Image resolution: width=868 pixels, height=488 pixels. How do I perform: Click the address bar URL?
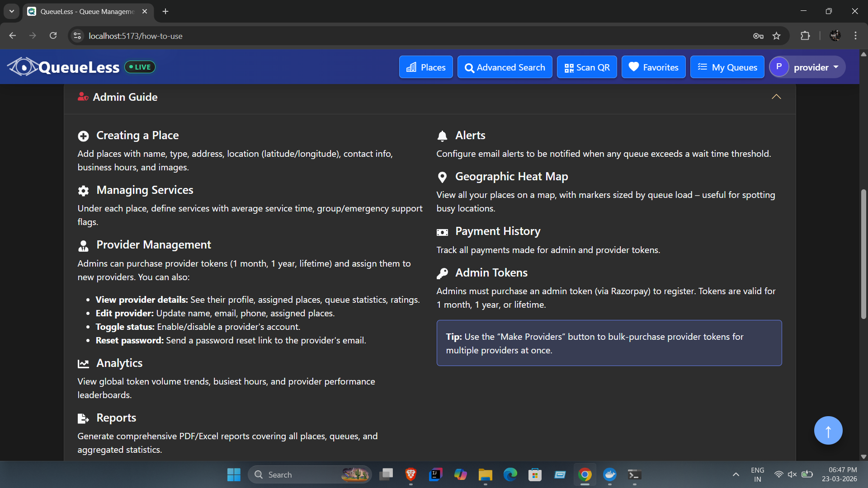136,36
